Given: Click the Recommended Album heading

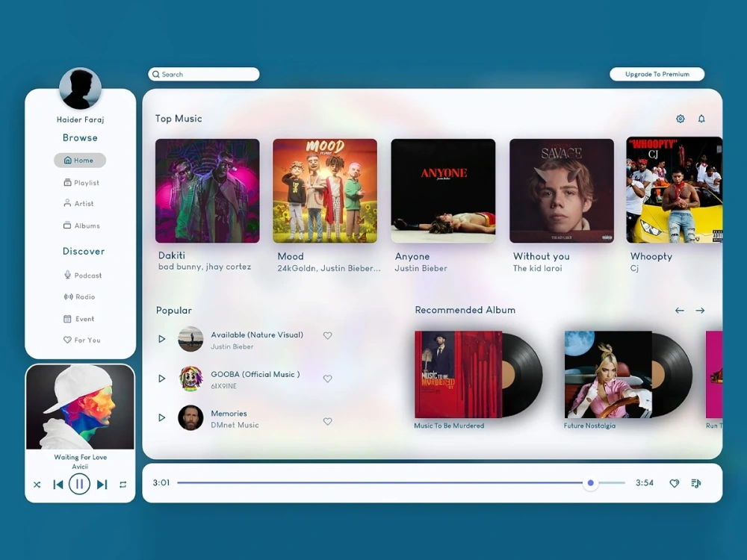Looking at the screenshot, I should pos(465,310).
